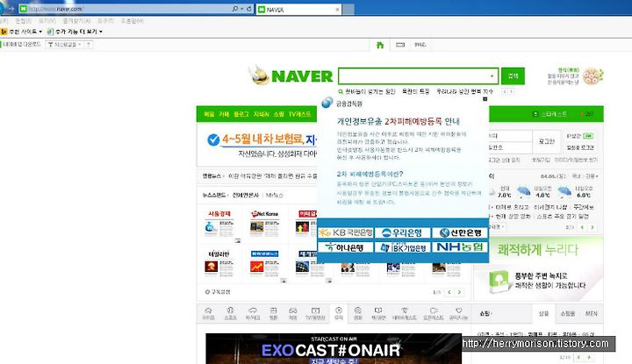Open the 도구(T) menu

[106, 20]
